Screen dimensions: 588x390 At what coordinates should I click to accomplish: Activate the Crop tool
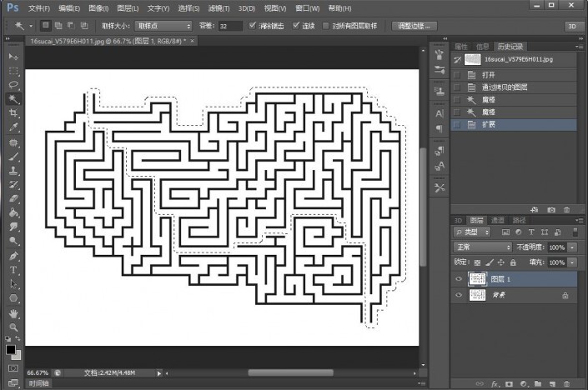13,112
